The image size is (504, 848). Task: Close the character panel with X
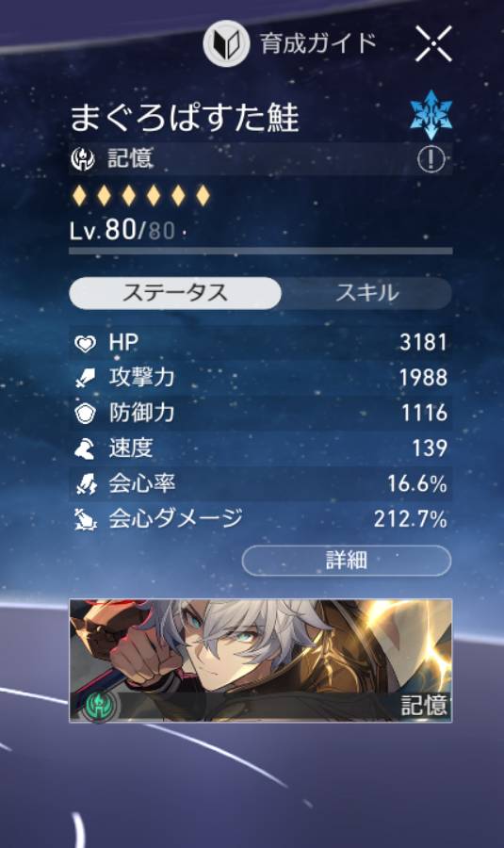[x=433, y=44]
